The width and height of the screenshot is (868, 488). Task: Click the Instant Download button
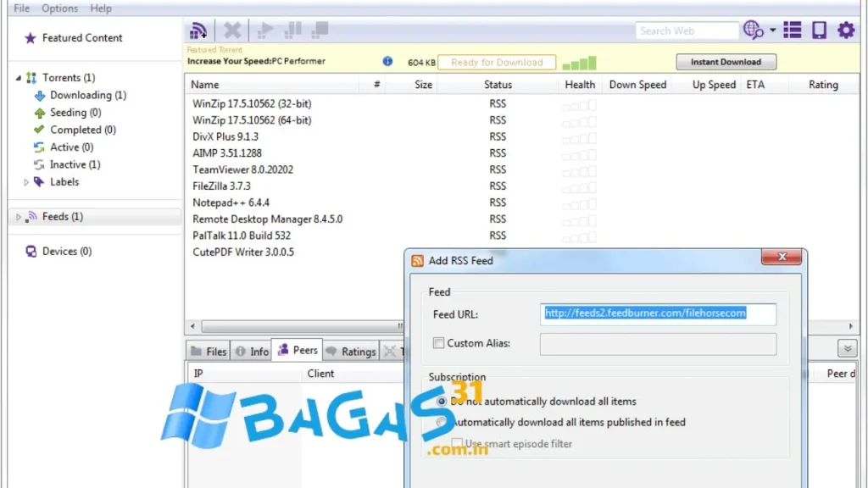click(726, 62)
